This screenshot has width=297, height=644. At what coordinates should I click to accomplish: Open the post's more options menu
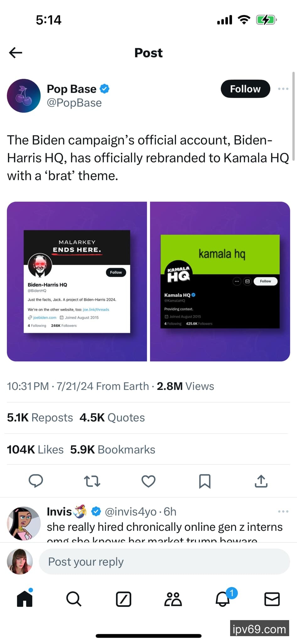(x=283, y=89)
